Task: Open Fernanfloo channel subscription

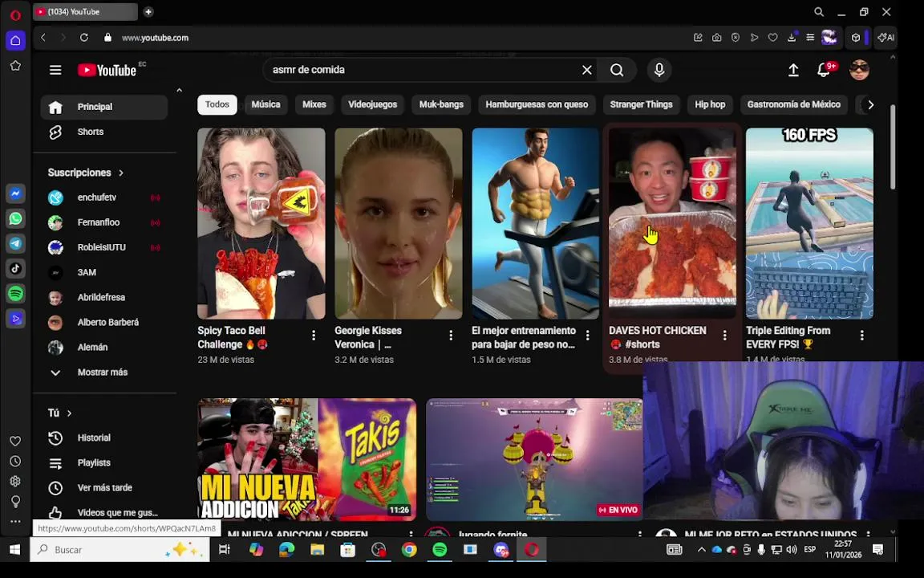Action: pyautogui.click(x=104, y=222)
